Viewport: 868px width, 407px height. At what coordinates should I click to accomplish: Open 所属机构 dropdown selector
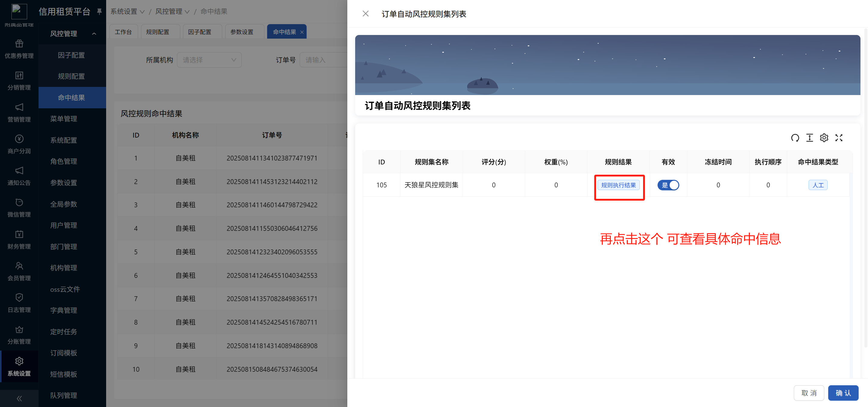pos(209,60)
